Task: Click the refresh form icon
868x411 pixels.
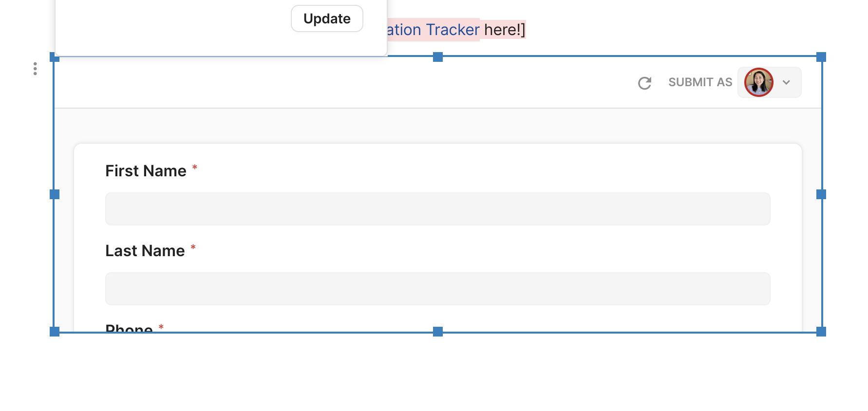Action: tap(644, 83)
